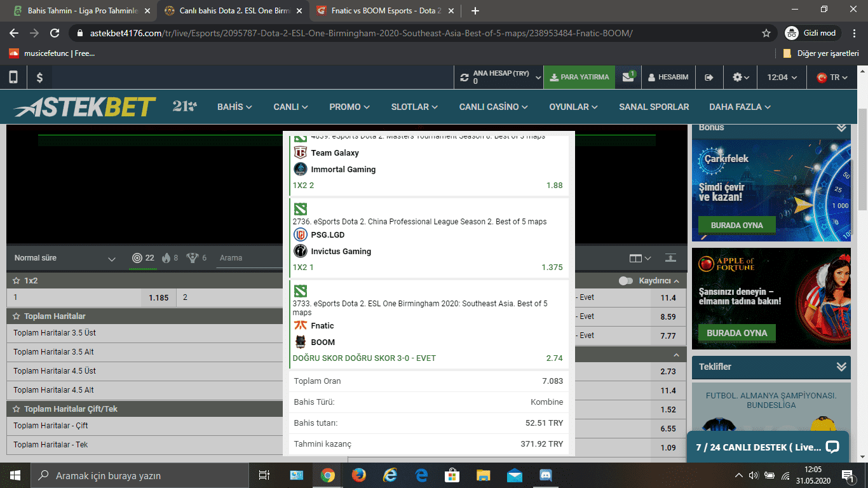The height and width of the screenshot is (488, 868).
Task: Open the TR language selector
Action: [832, 77]
